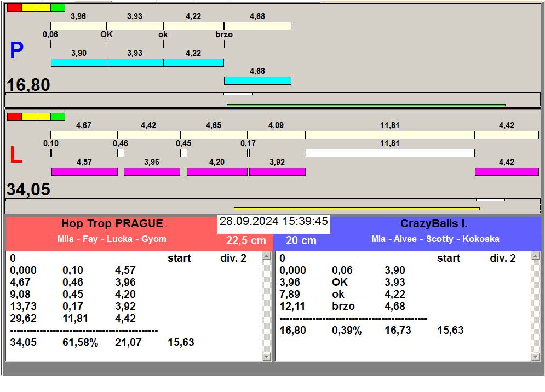The image size is (545, 392).
Task: Click scroll-up arrow in Hop Trop PRAGUE results
Action: (267, 256)
